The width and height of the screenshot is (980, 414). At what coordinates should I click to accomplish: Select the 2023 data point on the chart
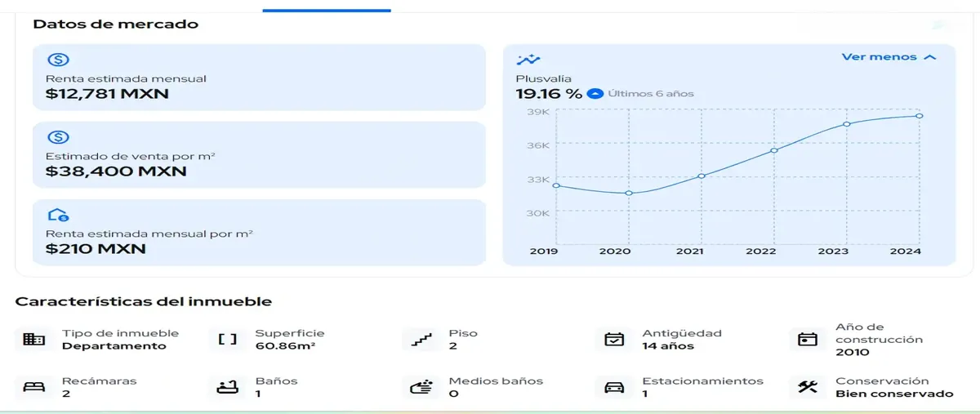(x=847, y=124)
